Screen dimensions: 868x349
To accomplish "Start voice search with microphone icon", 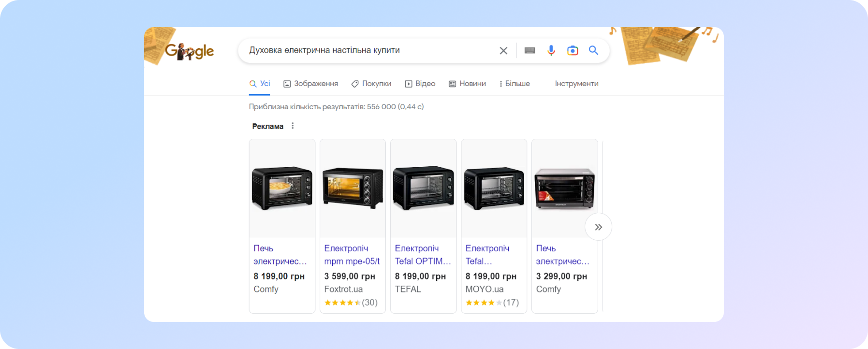I will (551, 50).
